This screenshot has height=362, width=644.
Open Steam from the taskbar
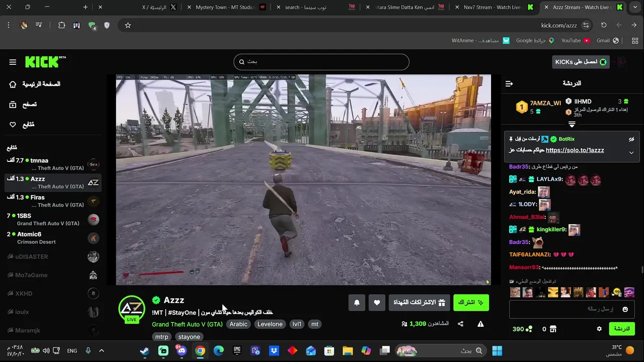coord(145,351)
